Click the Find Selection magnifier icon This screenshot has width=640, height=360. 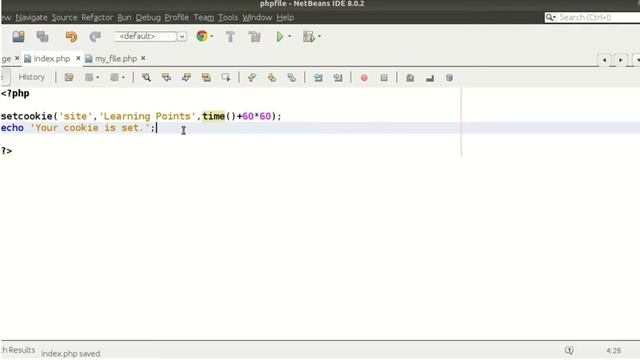click(x=146, y=78)
